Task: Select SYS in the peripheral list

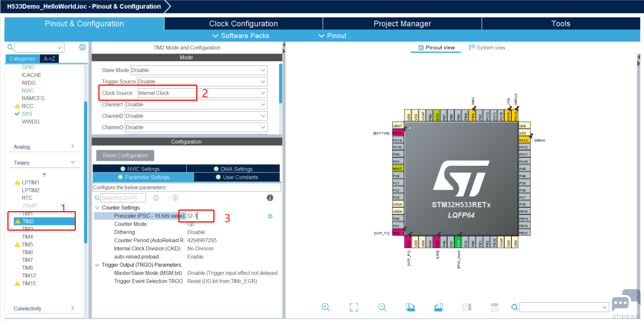Action: (27, 114)
